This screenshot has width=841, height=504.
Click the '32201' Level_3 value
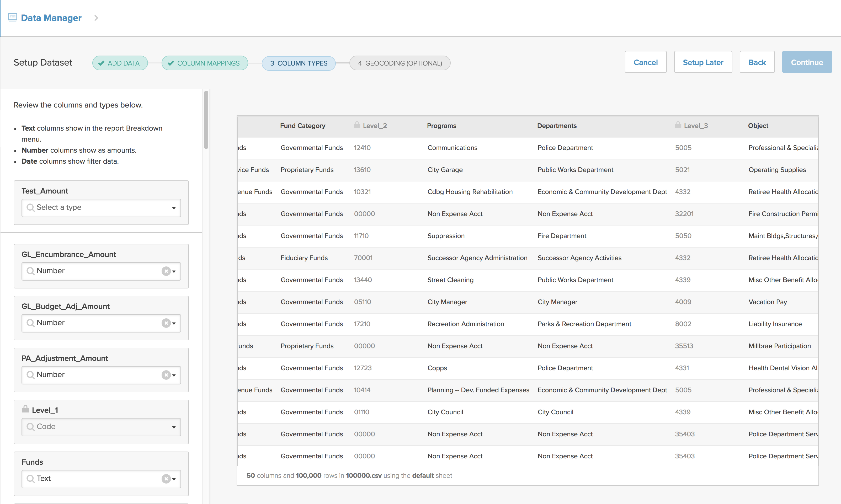(x=684, y=214)
